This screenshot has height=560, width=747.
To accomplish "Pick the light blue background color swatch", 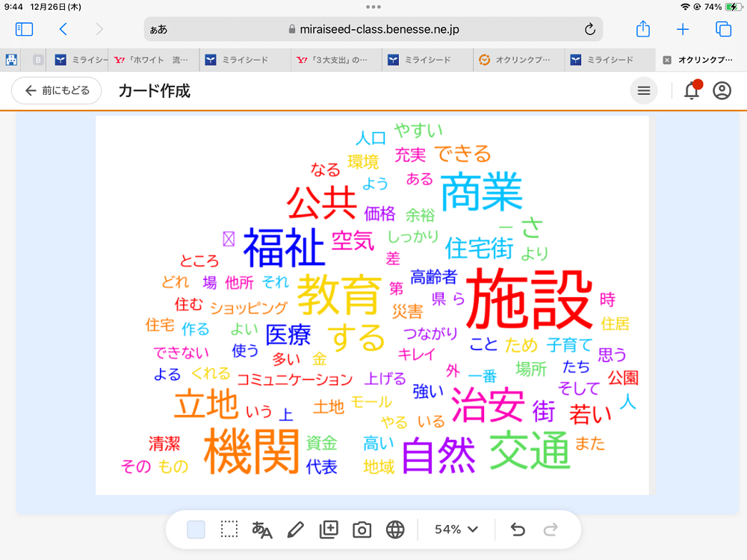I will click(196, 529).
